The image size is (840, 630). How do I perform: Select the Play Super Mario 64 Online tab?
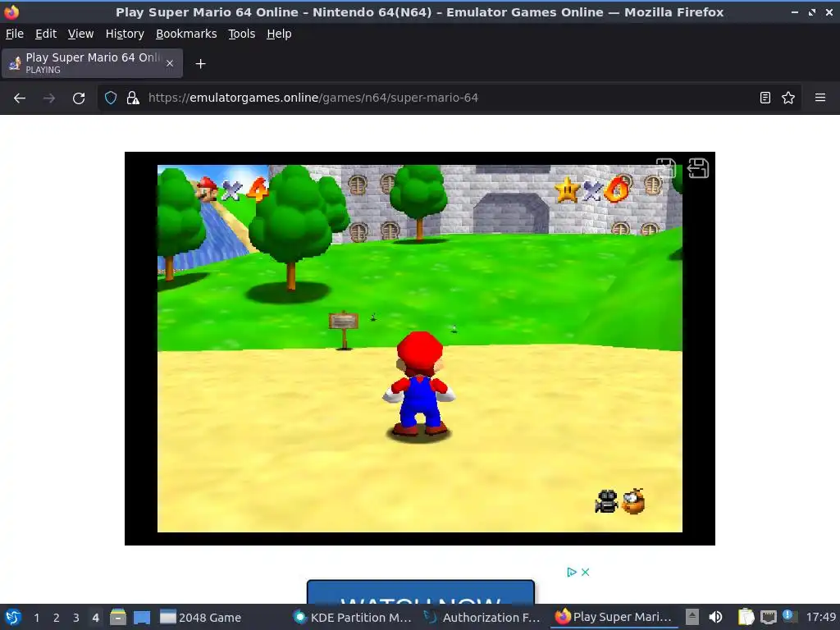click(92, 63)
